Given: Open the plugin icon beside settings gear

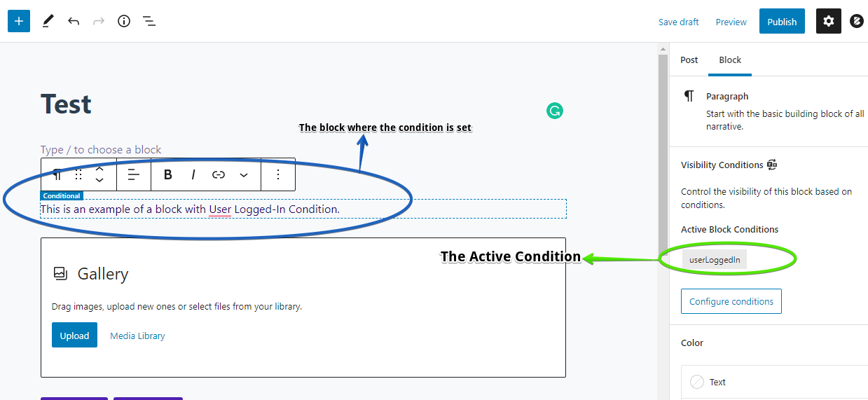Looking at the screenshot, I should [x=856, y=21].
